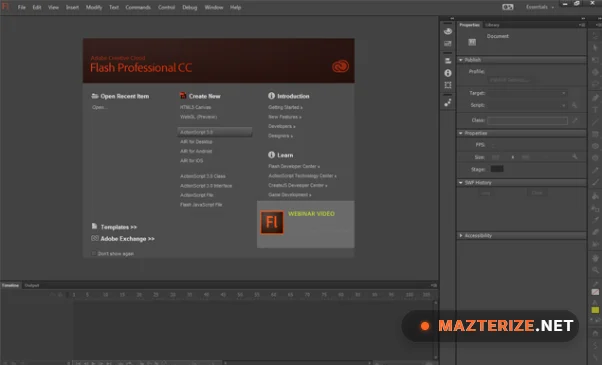Viewport: 602px width, 365px height.
Task: Collapse the Publish section
Action: pos(461,60)
